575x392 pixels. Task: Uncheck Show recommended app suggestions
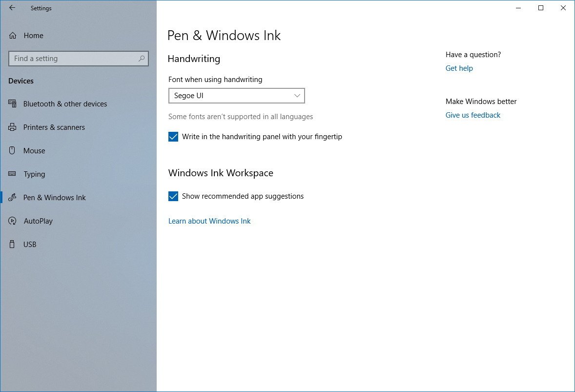click(173, 196)
